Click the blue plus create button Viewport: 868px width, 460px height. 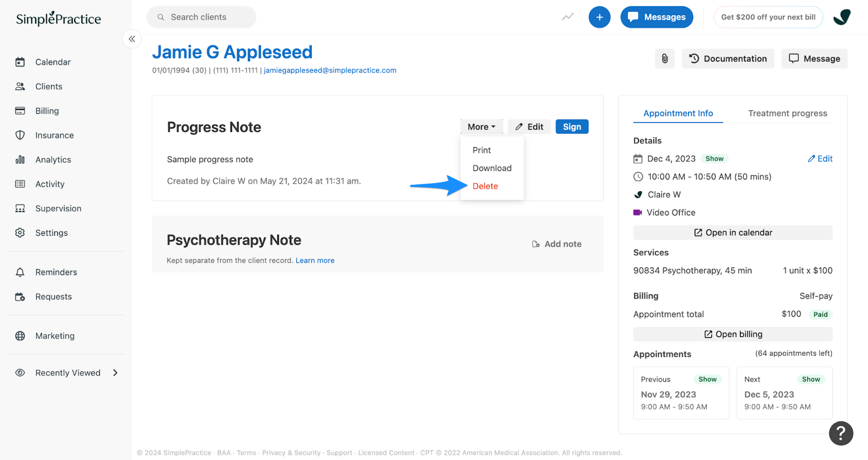coord(599,17)
